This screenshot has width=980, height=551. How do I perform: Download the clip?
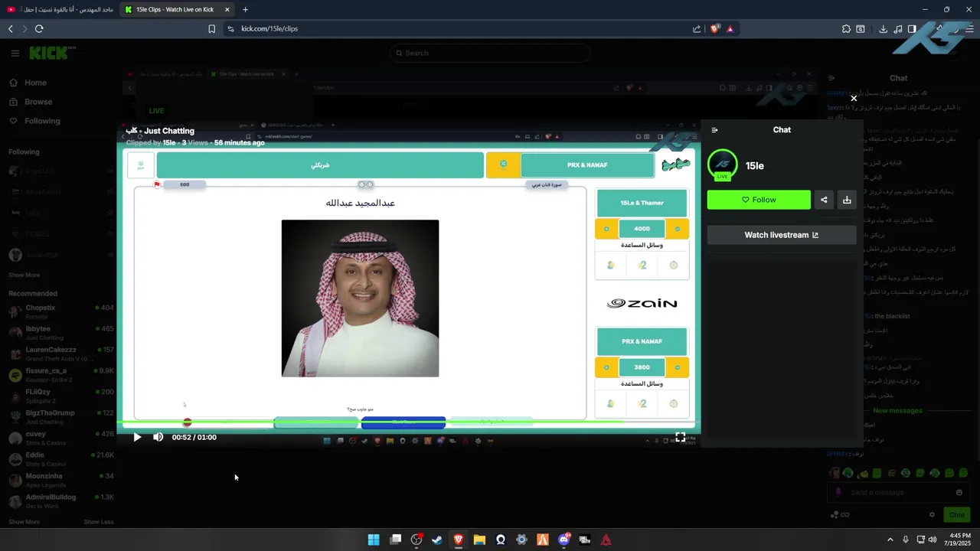(847, 200)
